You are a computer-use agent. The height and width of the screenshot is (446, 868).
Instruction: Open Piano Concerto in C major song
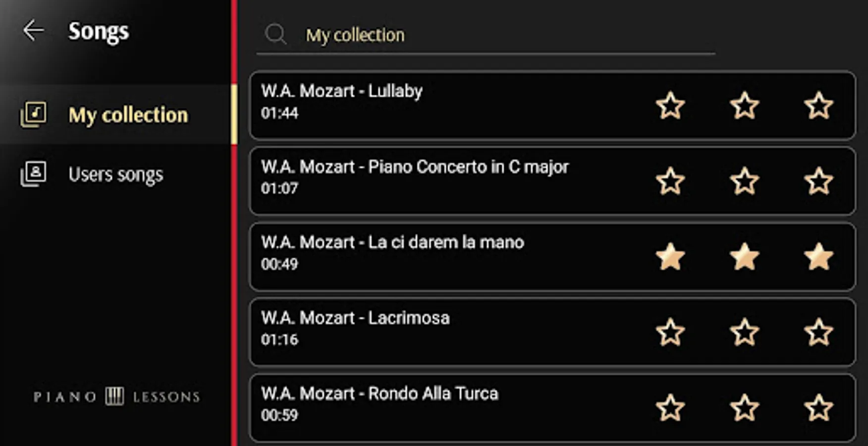point(552,181)
